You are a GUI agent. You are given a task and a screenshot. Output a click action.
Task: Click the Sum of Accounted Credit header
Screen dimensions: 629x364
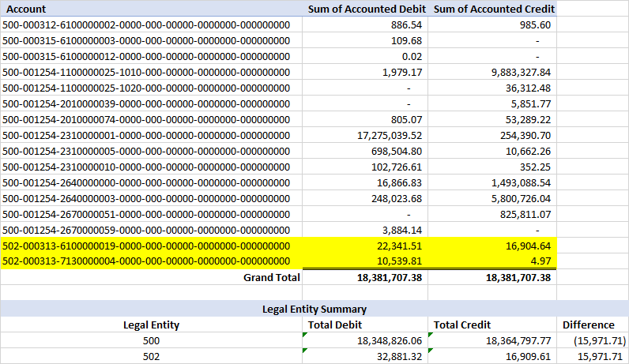(x=492, y=9)
